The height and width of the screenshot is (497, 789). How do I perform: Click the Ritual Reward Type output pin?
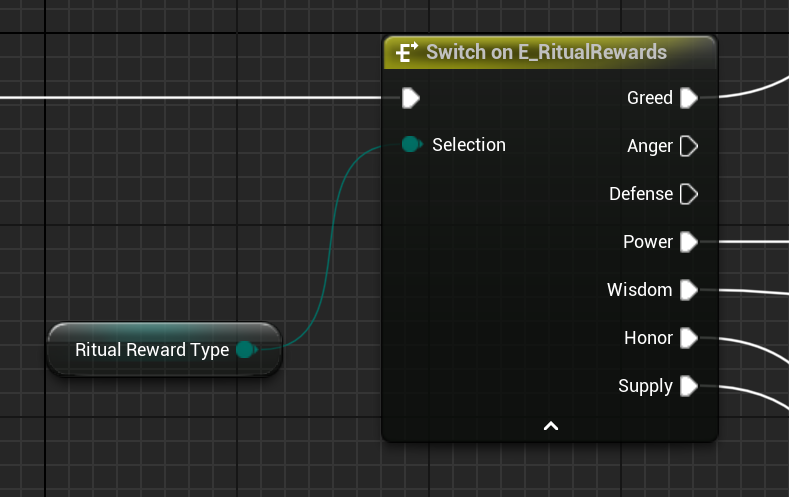(247, 350)
